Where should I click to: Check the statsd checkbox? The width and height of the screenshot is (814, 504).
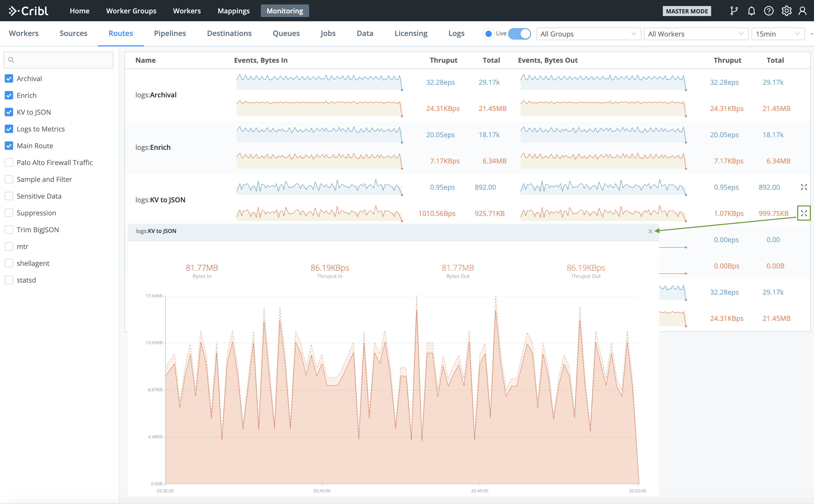9,280
